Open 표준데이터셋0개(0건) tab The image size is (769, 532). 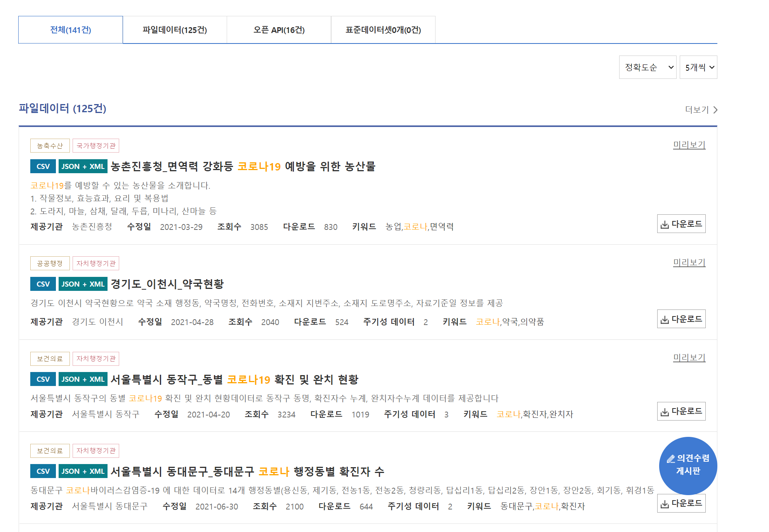(383, 30)
